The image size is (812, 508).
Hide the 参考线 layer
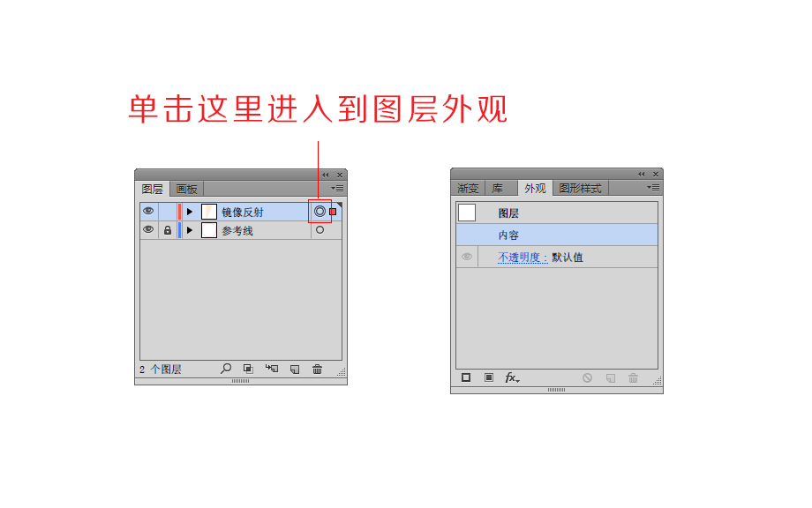pyautogui.click(x=148, y=229)
